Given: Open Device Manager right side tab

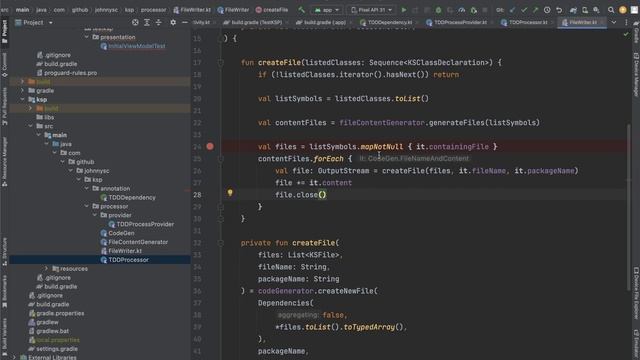Looking at the screenshot, I should coord(636,74).
